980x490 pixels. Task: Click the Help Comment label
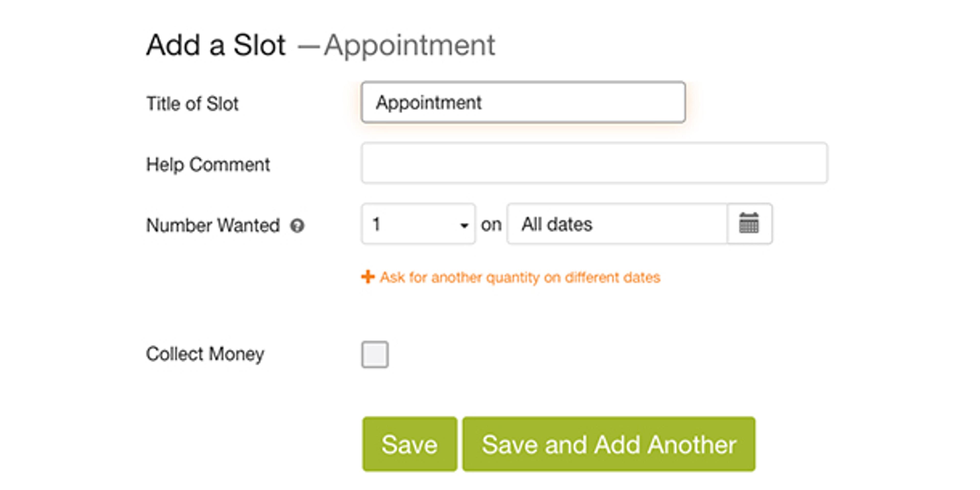click(208, 165)
